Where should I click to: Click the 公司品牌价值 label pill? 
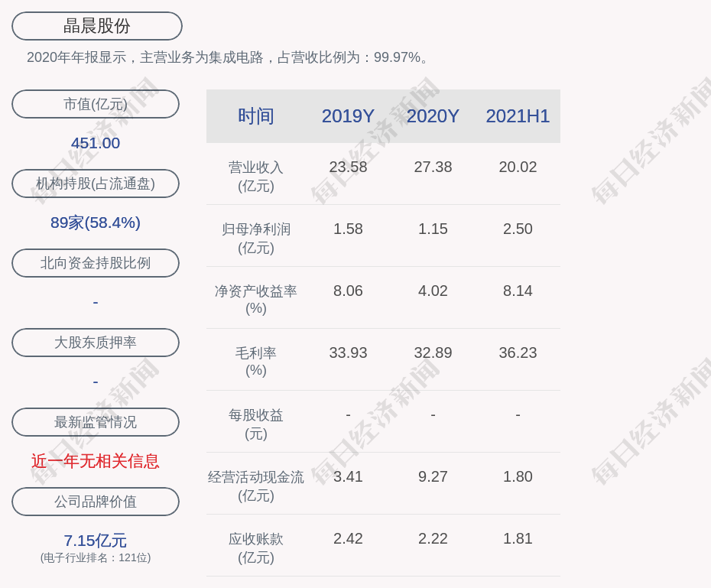(x=96, y=502)
